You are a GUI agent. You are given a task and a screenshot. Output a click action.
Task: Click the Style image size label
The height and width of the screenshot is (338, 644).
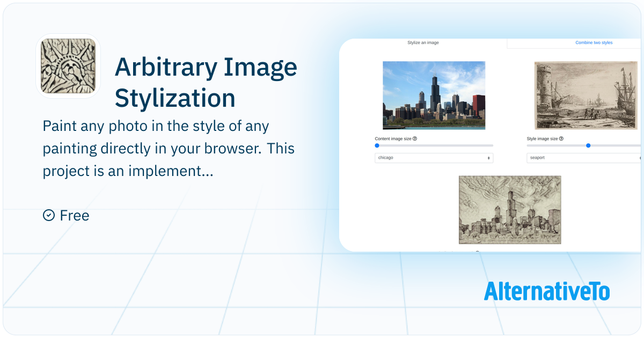(x=543, y=138)
